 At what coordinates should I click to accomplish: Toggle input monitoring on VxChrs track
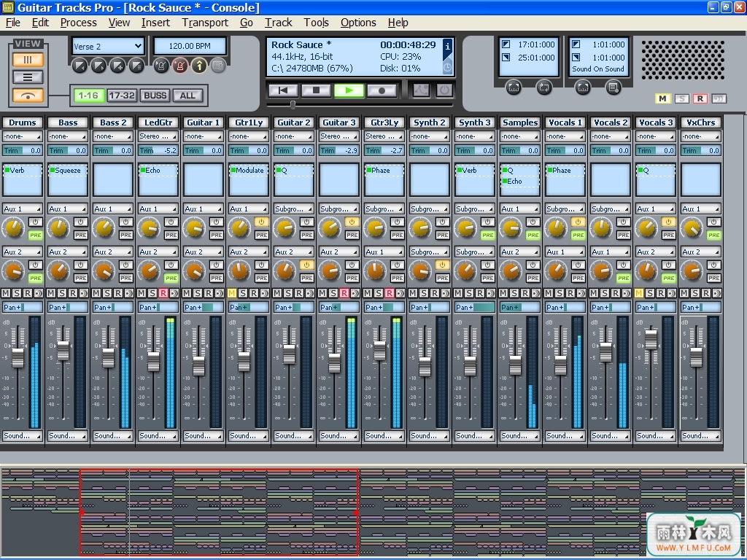pos(718,293)
